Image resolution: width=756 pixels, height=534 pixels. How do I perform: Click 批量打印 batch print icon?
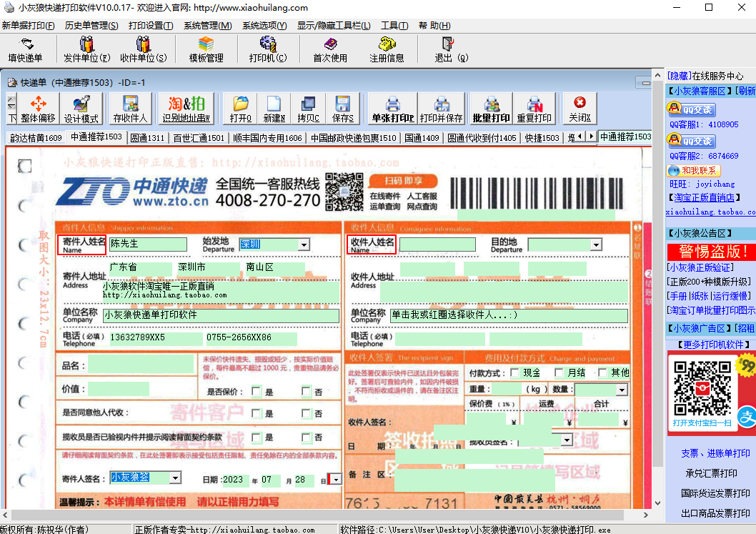(491, 109)
